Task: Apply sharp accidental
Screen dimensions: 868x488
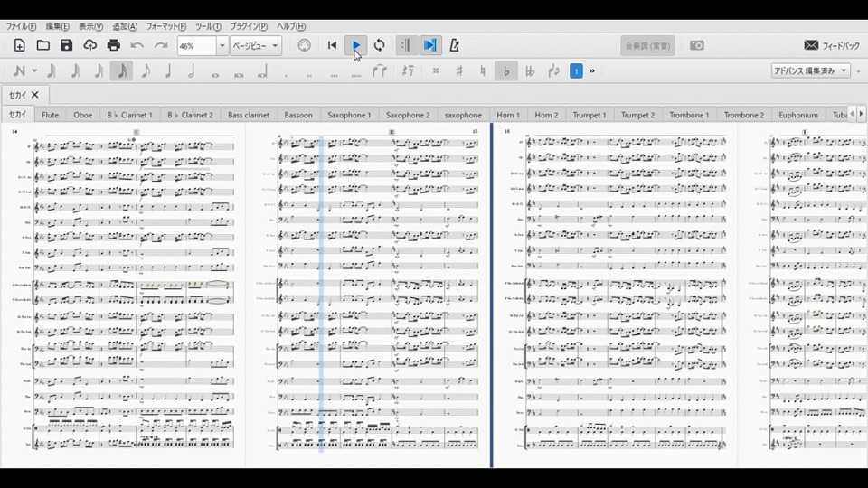Action: 459,70
